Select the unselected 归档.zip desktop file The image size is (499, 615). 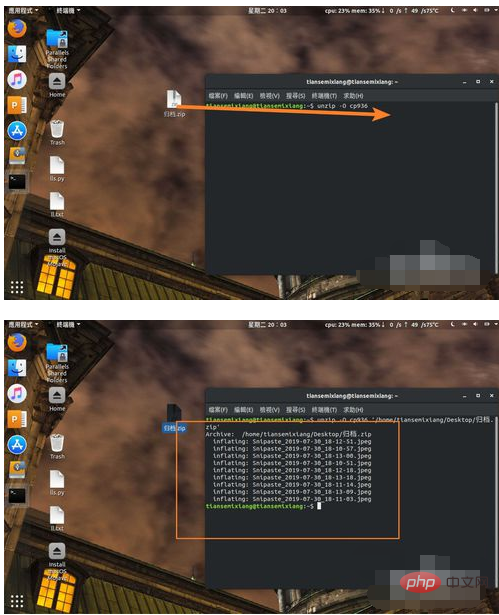coord(174,104)
